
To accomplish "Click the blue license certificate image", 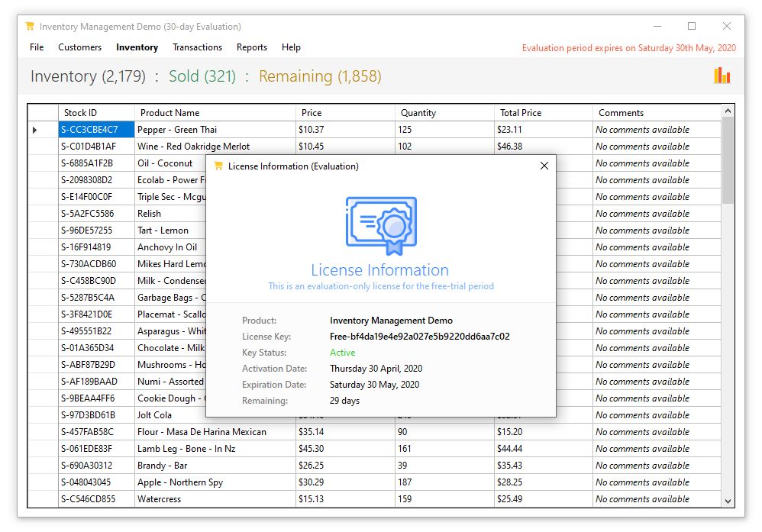I will 381,225.
